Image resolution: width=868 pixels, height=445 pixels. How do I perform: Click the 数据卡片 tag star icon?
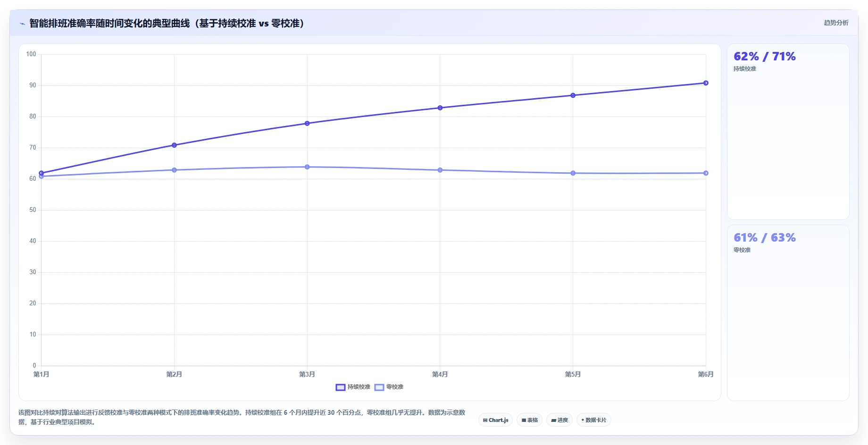[583, 420]
